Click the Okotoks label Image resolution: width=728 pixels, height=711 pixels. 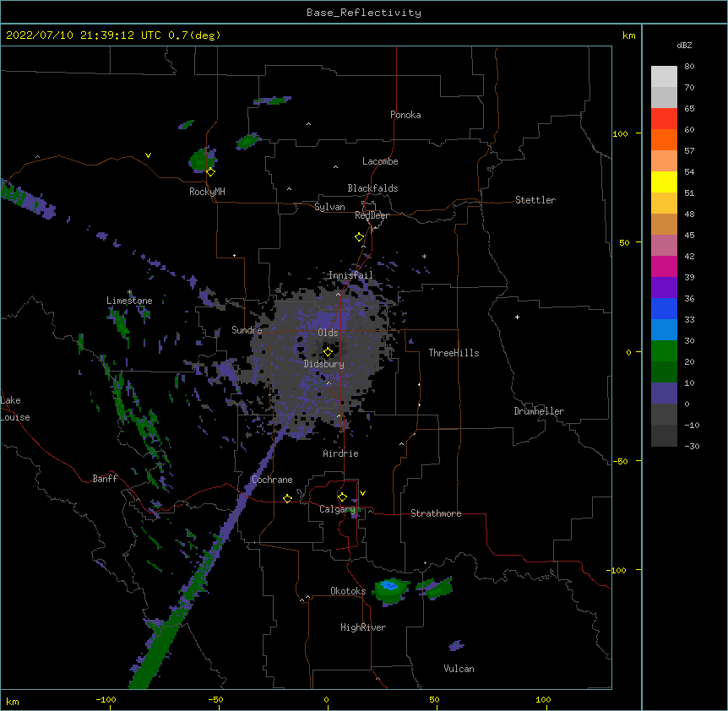click(x=348, y=591)
